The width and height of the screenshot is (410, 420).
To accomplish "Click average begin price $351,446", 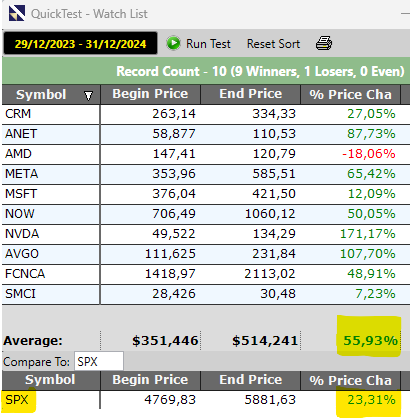I will [x=165, y=341].
